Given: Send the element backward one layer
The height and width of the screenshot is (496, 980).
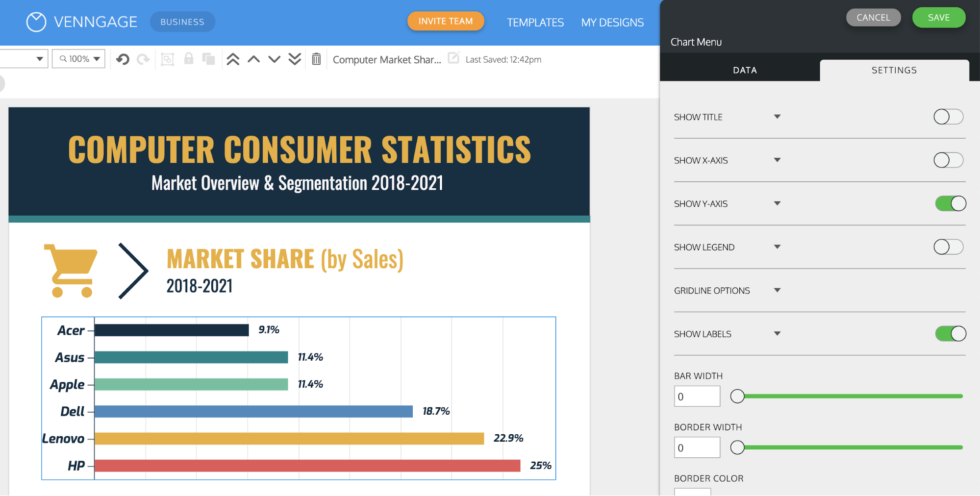Looking at the screenshot, I should click(274, 59).
